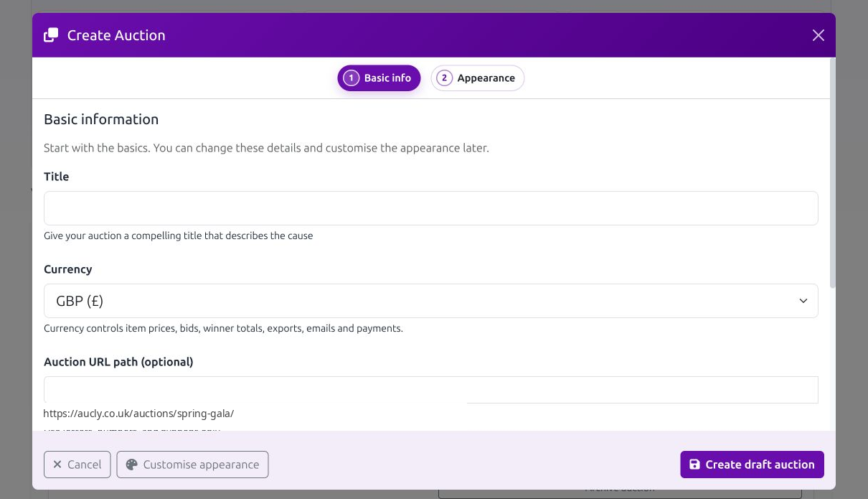Click the Cancel button
Screen dimensions: 868x499
pos(77,465)
